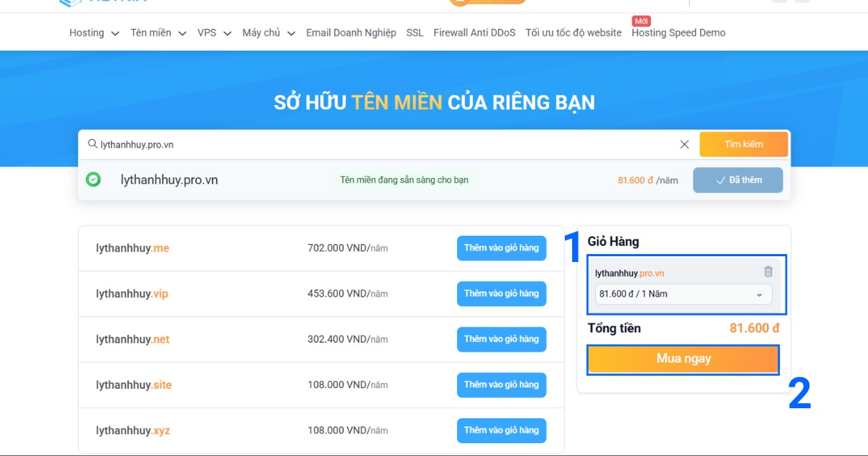868x456 pixels.
Task: Open the cart term dropdown showing 81.600 đ / 1 Năm
Action: 682,294
